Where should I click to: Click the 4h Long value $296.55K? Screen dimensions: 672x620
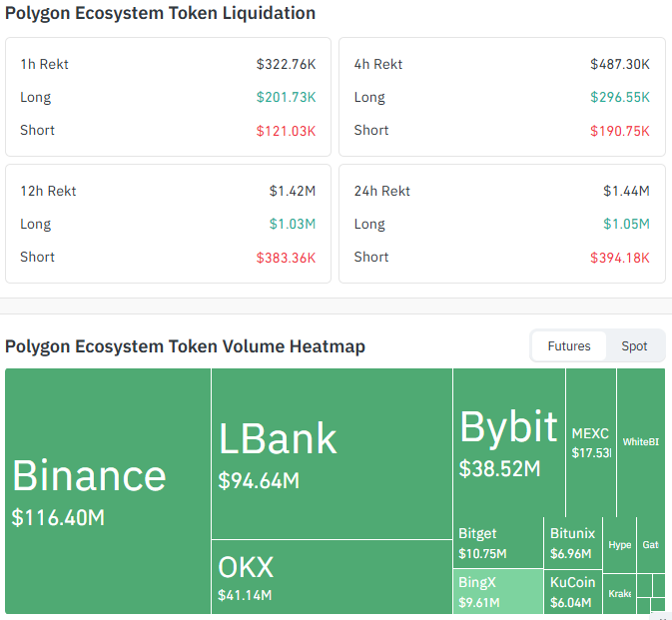[x=620, y=97]
